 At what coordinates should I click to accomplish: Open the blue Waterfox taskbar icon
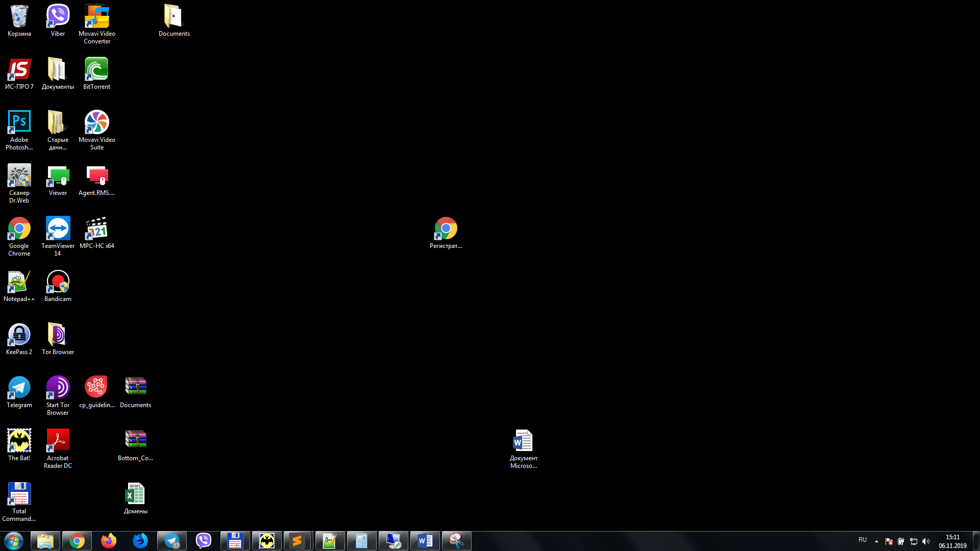(140, 541)
